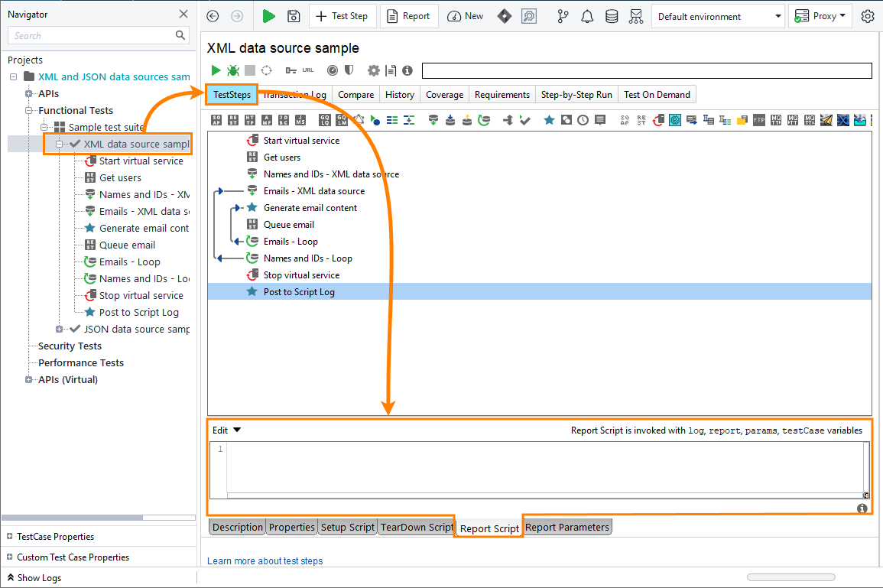Expand the Custom Test Case Properties panel
This screenshot has width=883, height=588.
click(x=10, y=557)
